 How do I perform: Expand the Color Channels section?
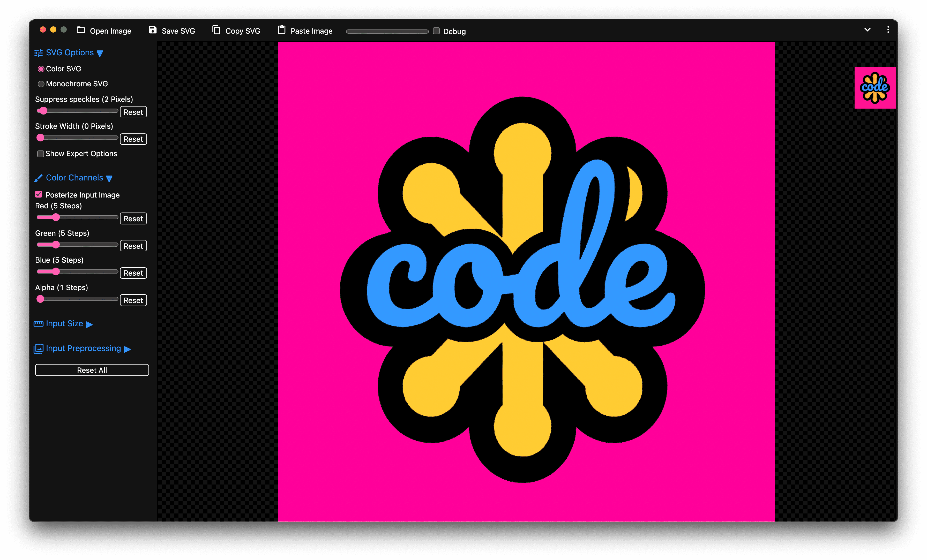point(75,177)
